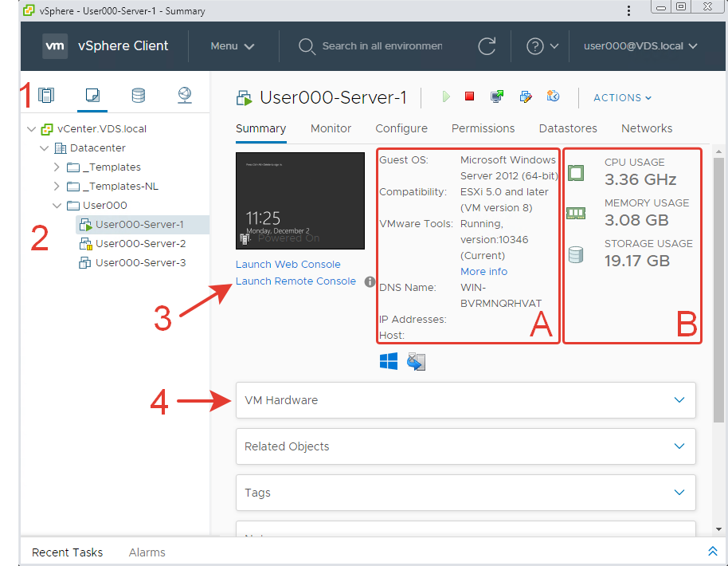Select the _Templates folder
This screenshot has width=728, height=566.
click(x=112, y=167)
